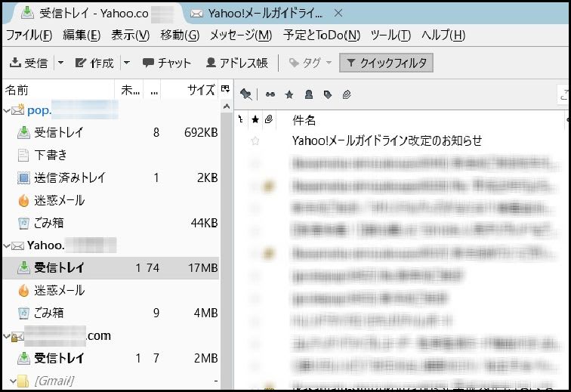Sort by the 件名 subject column header
This screenshot has height=392, width=571.
click(304, 120)
